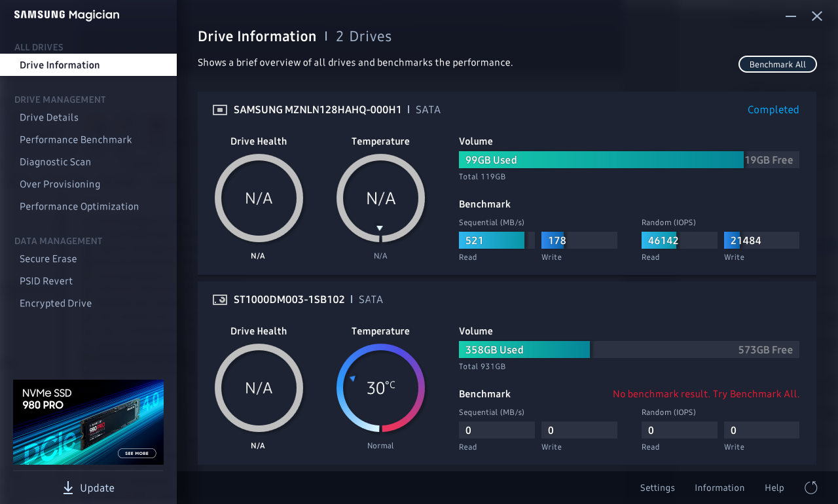
Task: Click the hard disk icon beside ST1000DM003
Action: [219, 300]
